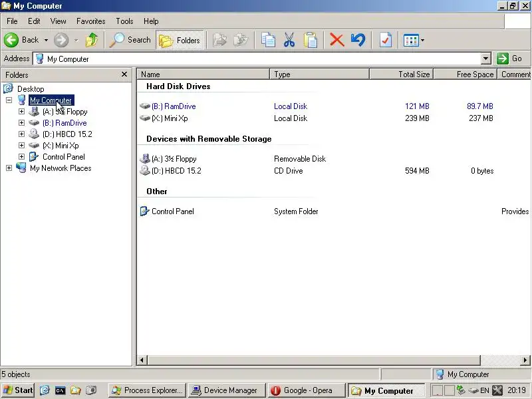Select (A:) 3½ Floppy in file list
Viewport: 532px width, 399px height.
coord(174,159)
